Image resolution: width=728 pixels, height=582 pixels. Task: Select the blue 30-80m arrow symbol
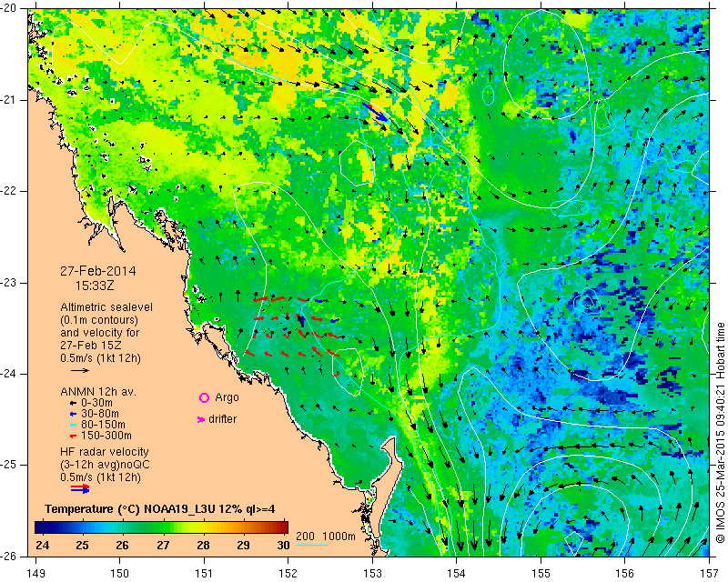73,414
